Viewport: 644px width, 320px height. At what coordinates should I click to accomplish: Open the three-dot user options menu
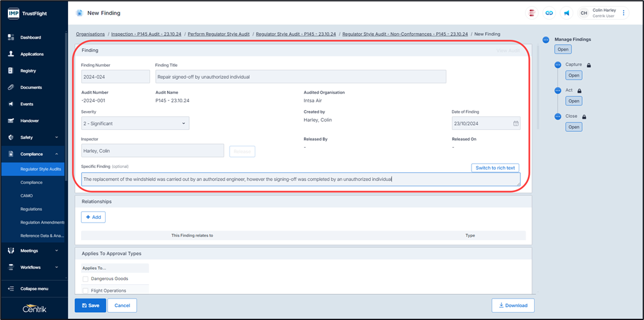click(x=624, y=13)
